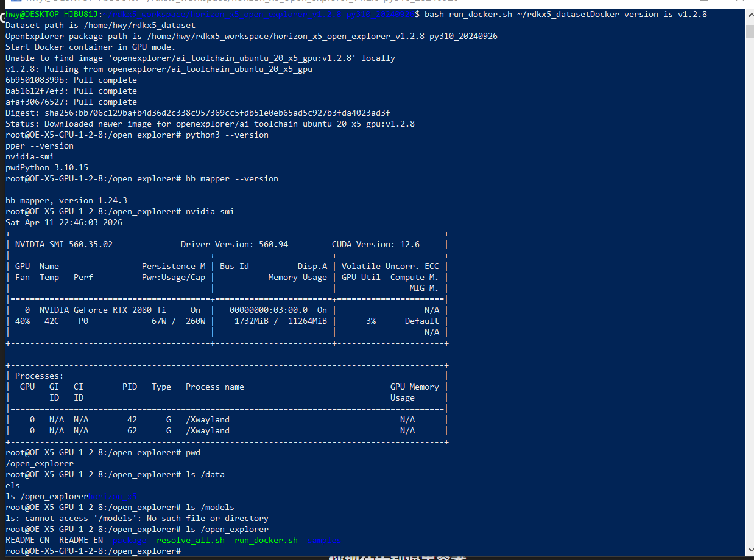Image resolution: width=754 pixels, height=560 pixels.
Task: Click the '67W / 260W' power usage value
Action: pos(178,321)
